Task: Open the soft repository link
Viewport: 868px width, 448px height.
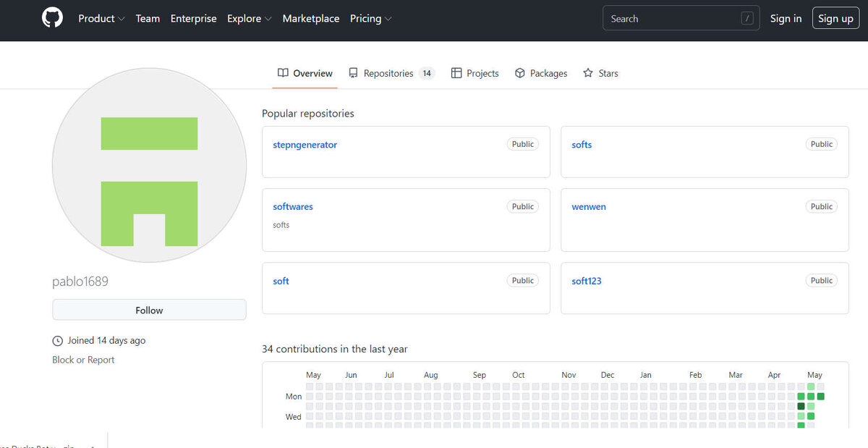Action: 281,281
